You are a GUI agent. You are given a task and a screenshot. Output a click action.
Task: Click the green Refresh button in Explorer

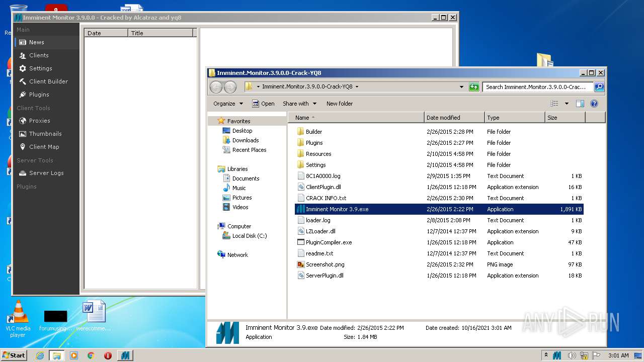click(474, 87)
